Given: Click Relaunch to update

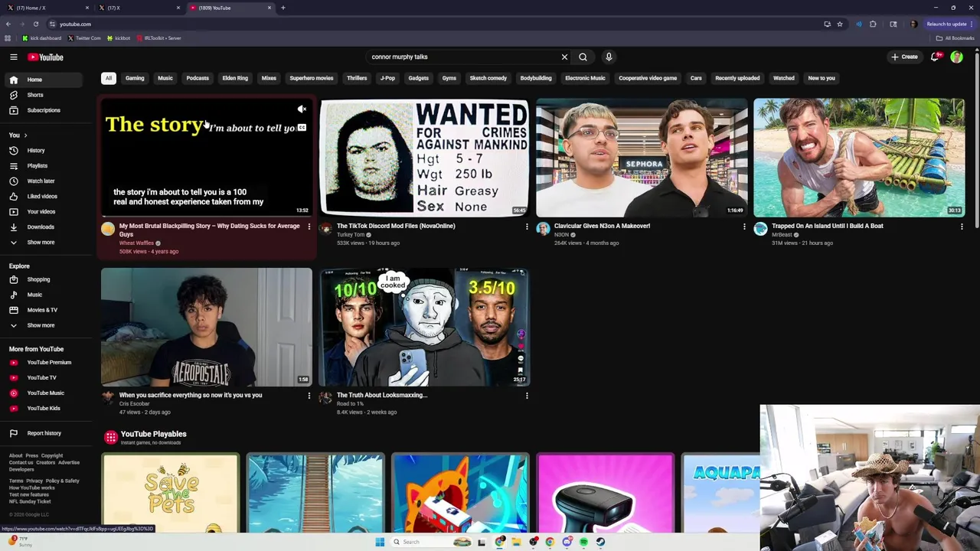Looking at the screenshot, I should point(946,24).
